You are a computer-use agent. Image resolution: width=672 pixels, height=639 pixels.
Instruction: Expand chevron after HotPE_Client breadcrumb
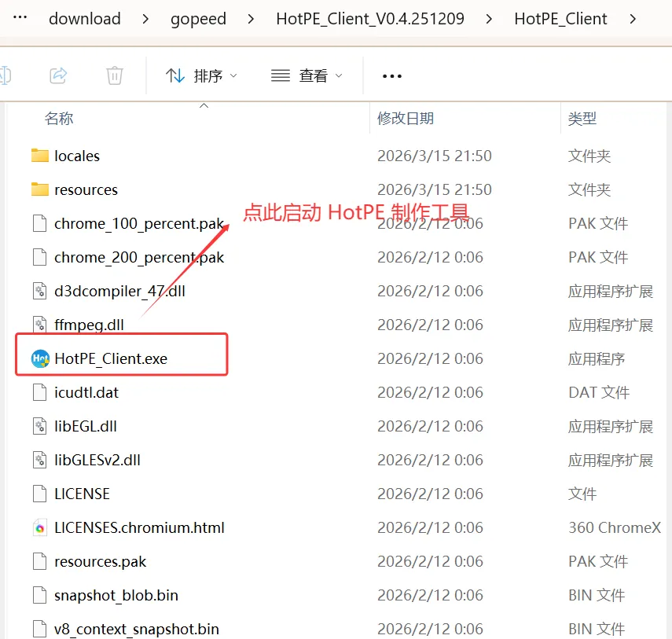633,19
